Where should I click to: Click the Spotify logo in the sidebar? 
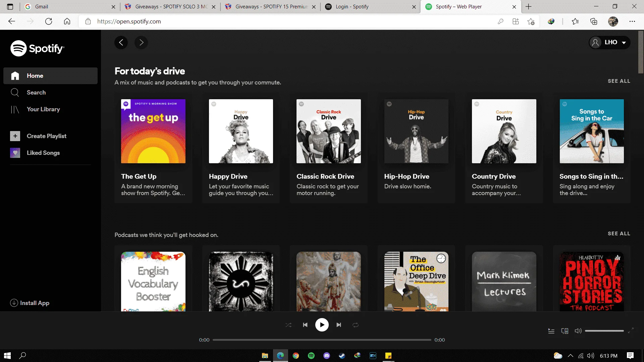pos(37,49)
